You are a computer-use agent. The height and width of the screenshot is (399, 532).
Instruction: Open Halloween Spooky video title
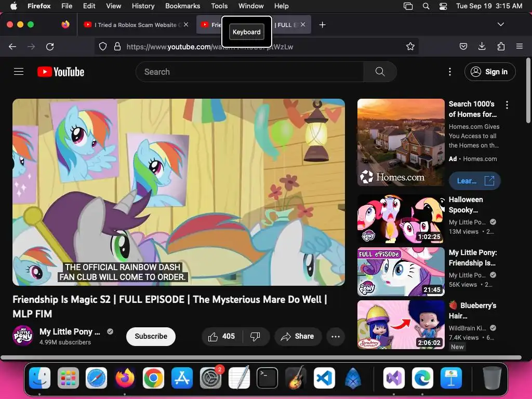pos(465,205)
